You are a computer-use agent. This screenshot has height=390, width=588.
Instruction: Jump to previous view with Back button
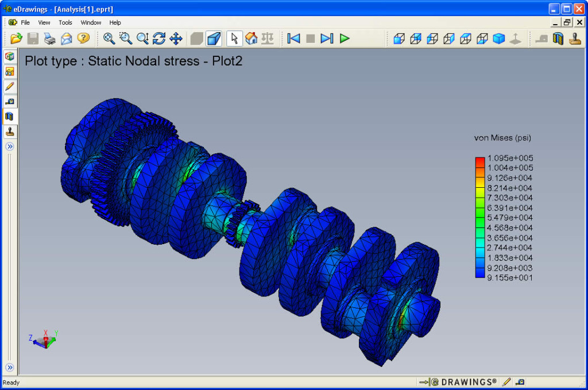293,38
